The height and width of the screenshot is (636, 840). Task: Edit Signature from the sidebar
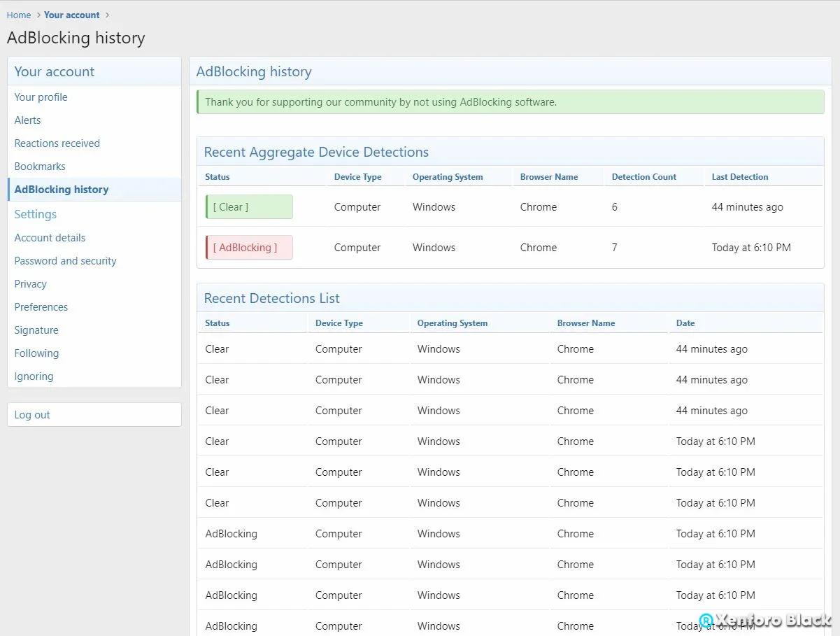click(94, 330)
